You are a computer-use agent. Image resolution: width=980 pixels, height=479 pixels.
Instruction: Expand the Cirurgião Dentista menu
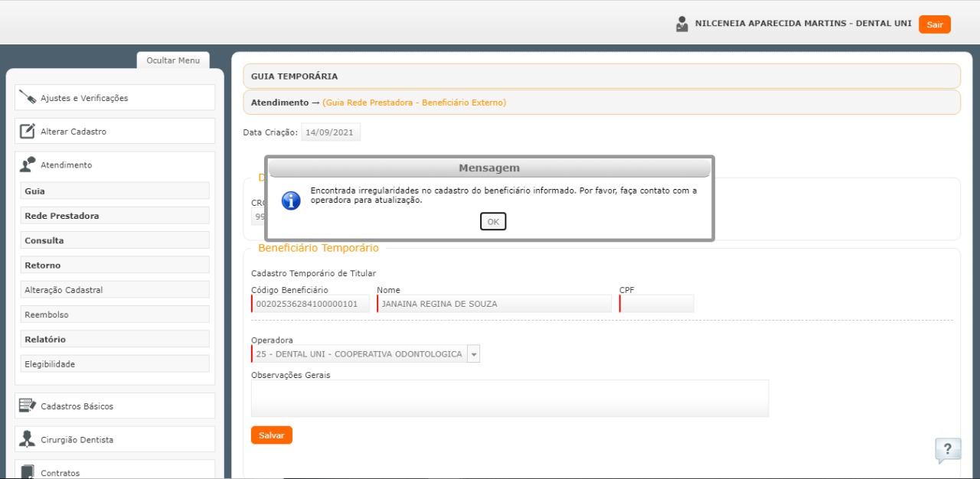(x=115, y=440)
